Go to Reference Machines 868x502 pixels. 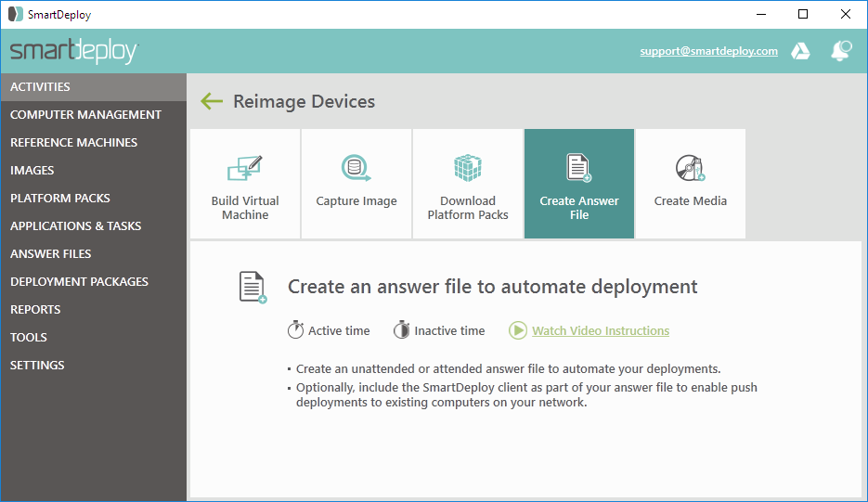click(x=94, y=142)
